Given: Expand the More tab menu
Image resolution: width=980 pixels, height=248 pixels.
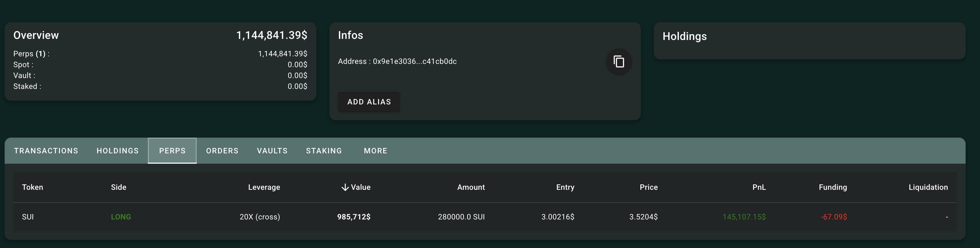Looking at the screenshot, I should (x=375, y=151).
